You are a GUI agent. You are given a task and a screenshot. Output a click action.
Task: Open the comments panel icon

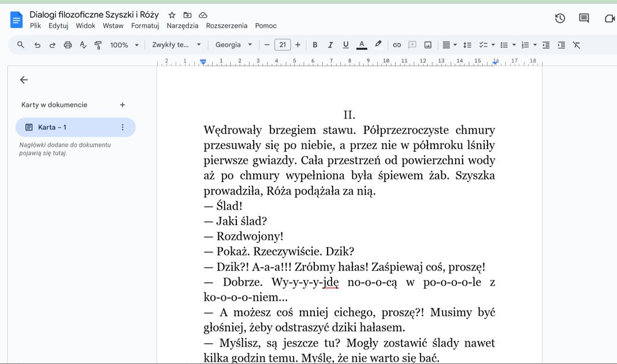(584, 18)
